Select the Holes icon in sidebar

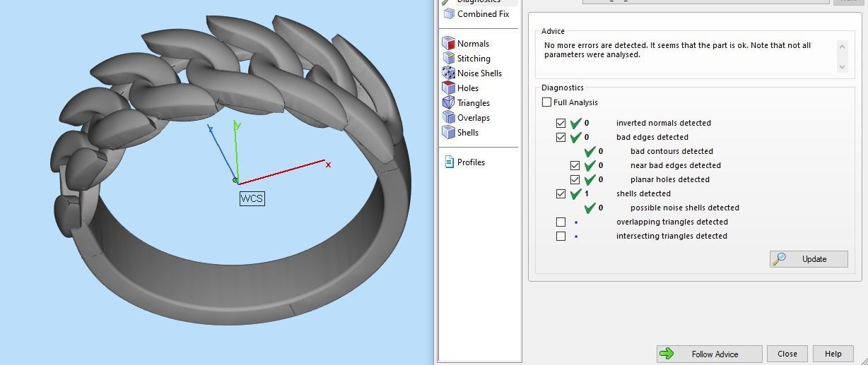pos(448,88)
